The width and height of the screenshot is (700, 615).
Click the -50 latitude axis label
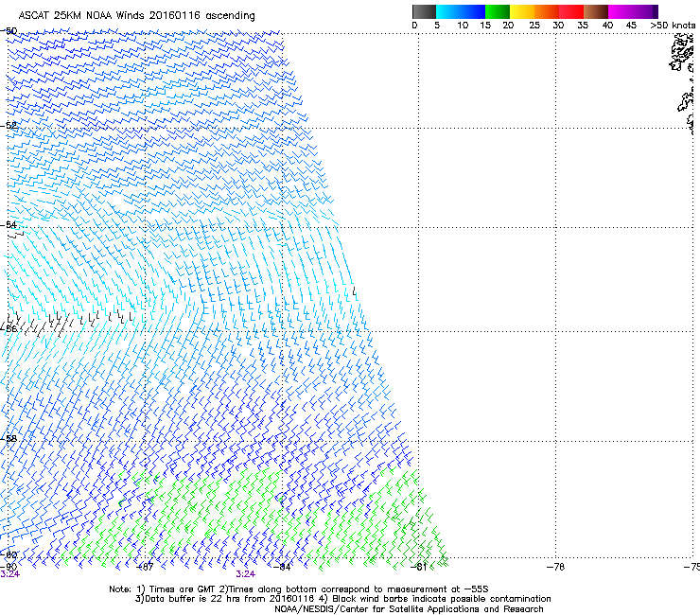pyautogui.click(x=9, y=31)
